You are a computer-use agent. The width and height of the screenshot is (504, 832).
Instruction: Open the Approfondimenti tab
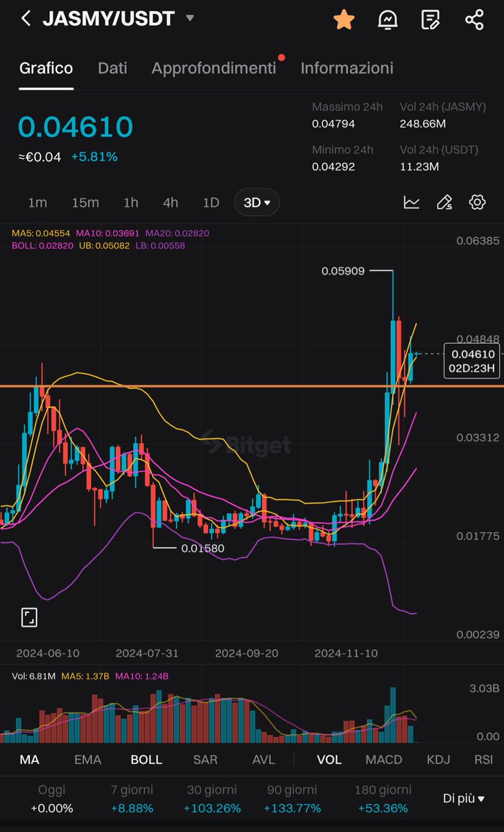coord(214,68)
